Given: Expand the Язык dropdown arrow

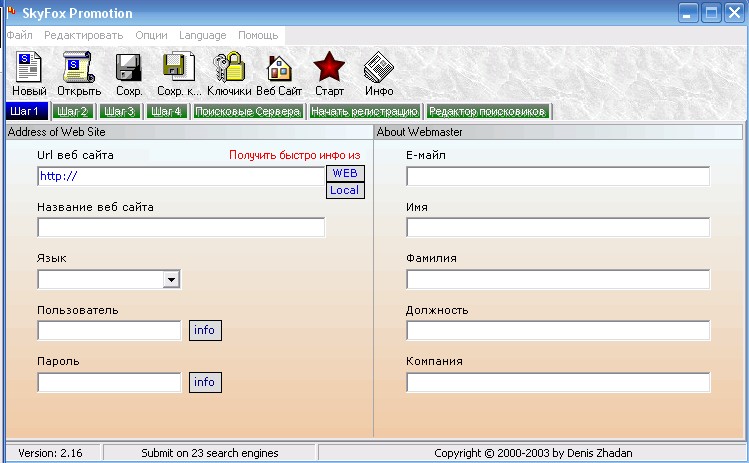Looking at the screenshot, I should point(171,280).
